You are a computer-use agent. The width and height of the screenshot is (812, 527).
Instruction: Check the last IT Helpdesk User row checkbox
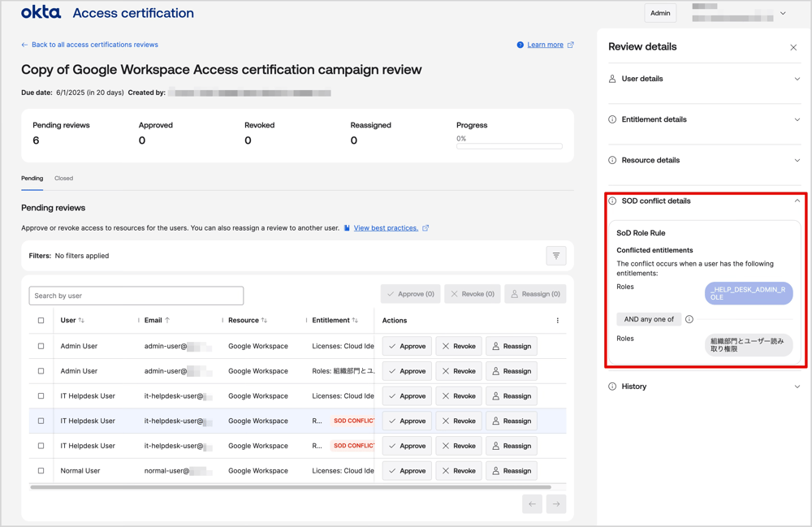pos(41,446)
